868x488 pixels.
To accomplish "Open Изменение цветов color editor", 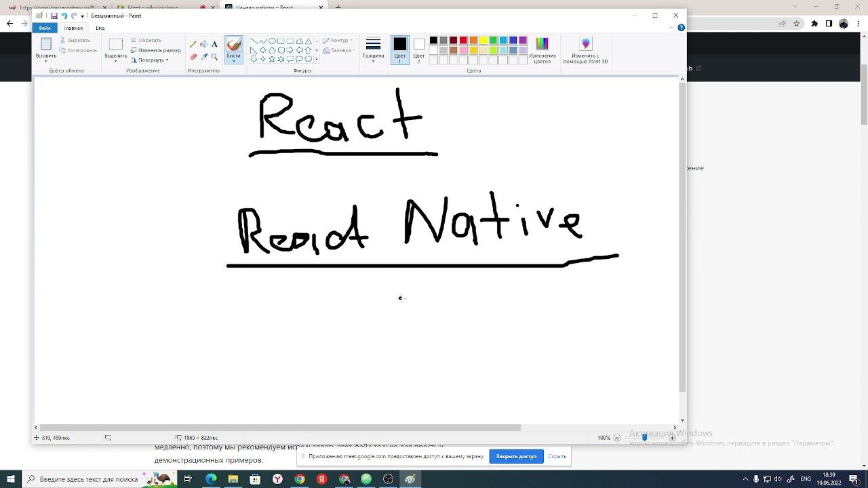I will coord(542,51).
